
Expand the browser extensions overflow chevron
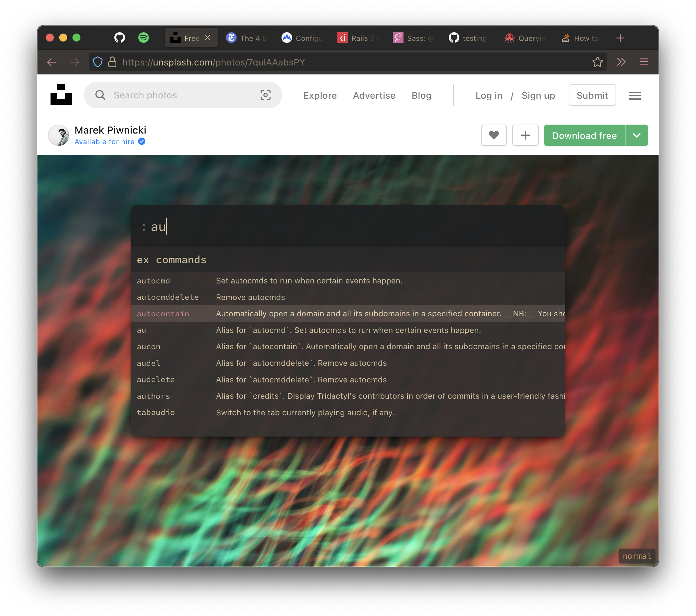pyautogui.click(x=621, y=62)
